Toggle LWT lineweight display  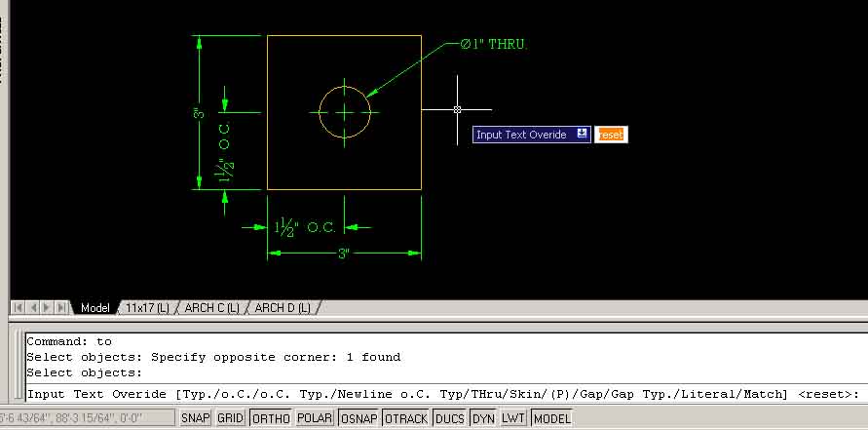click(513, 417)
